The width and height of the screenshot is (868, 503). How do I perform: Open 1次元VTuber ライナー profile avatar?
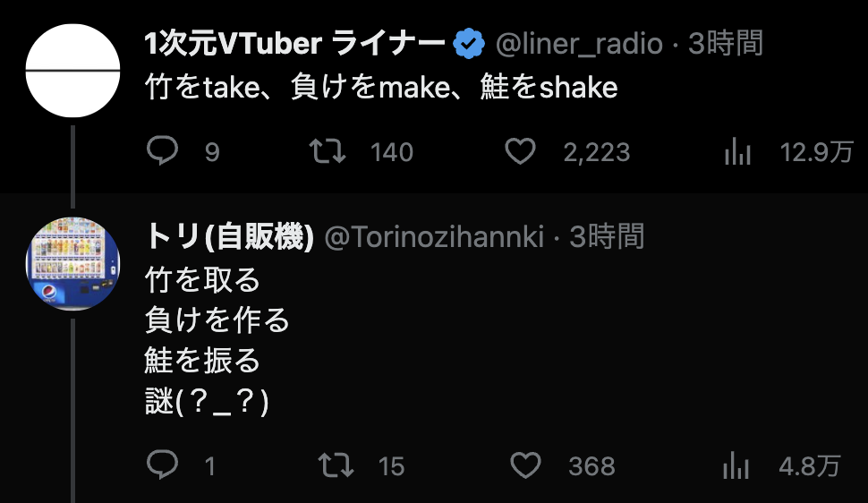point(72,71)
